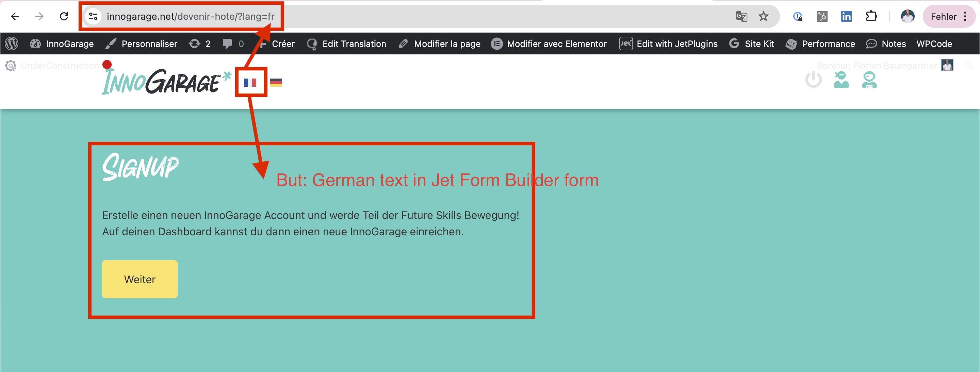Click Edit Translation in admin bar

pos(346,44)
